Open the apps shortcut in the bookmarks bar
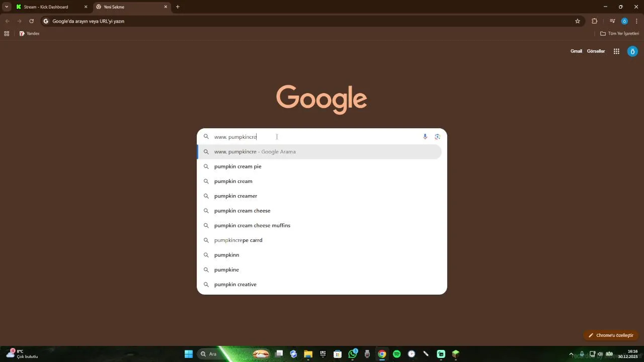The width and height of the screenshot is (644, 362). point(7,34)
